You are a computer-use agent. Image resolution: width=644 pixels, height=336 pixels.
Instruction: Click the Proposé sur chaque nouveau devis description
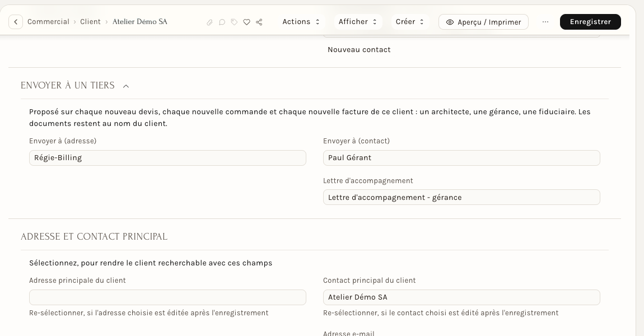[x=310, y=118]
